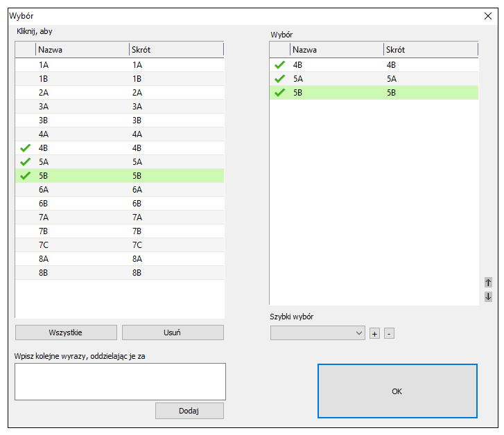This screenshot has height=435, width=504.
Task: Sort left list by Nazwa column header
Action: 82,50
